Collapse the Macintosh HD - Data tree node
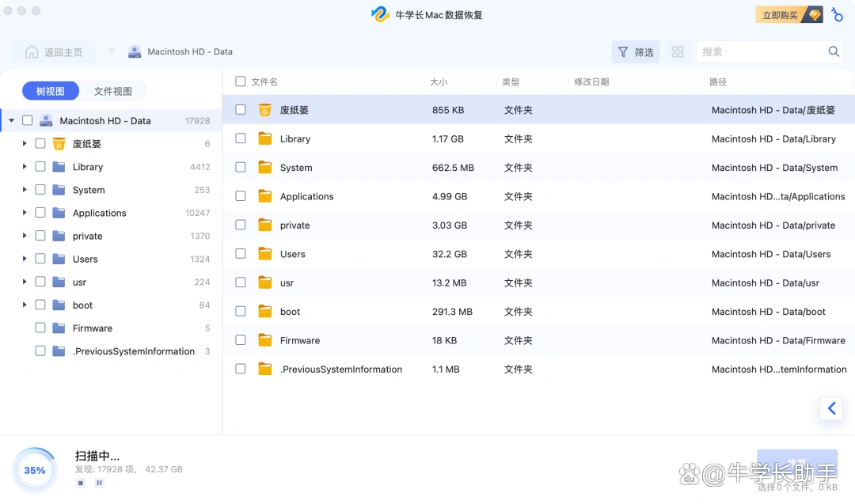Image resolution: width=855 pixels, height=504 pixels. pyautogui.click(x=9, y=120)
